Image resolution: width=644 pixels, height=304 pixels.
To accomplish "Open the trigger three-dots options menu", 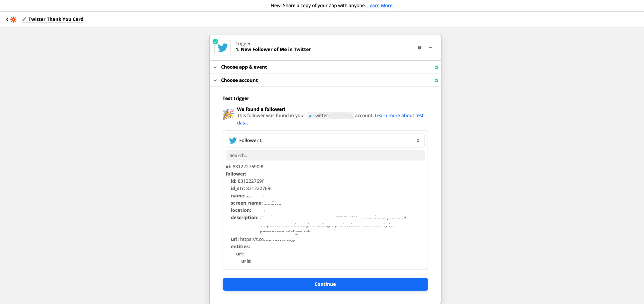I will pos(431,48).
